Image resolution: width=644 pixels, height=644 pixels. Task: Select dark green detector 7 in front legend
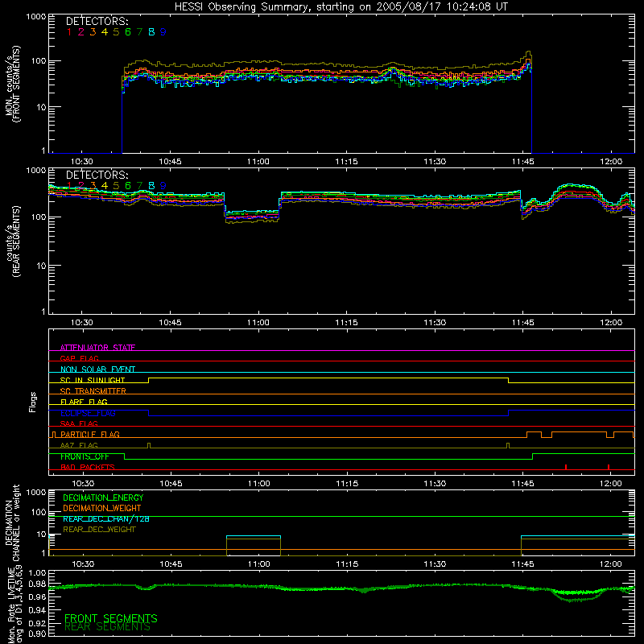[x=139, y=32]
